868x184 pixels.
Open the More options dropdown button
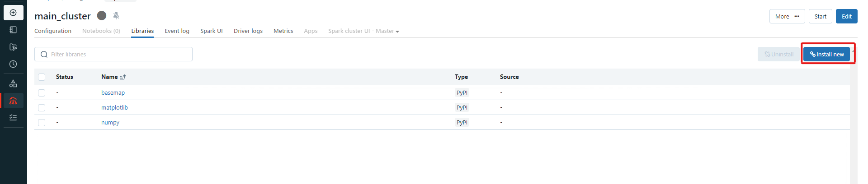787,16
